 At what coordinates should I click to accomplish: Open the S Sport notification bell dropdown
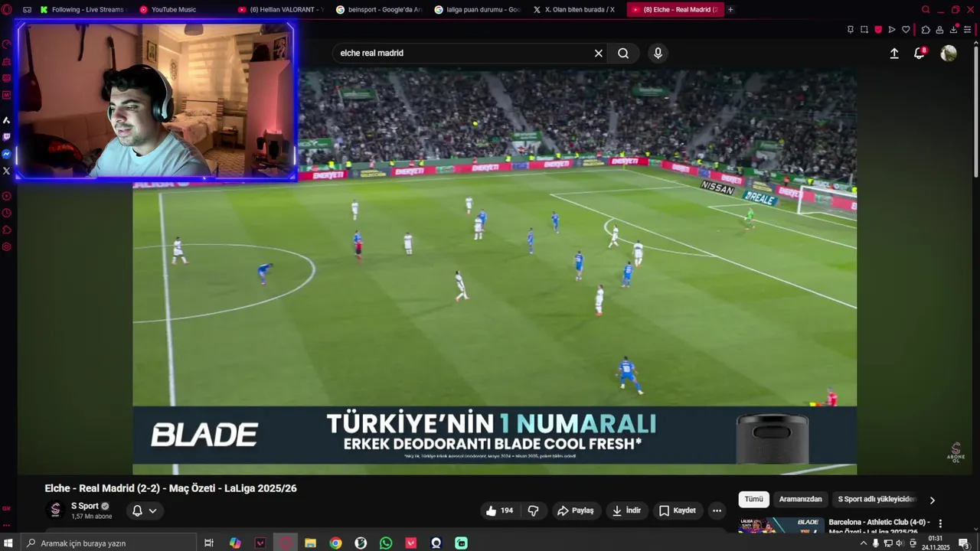click(x=144, y=510)
